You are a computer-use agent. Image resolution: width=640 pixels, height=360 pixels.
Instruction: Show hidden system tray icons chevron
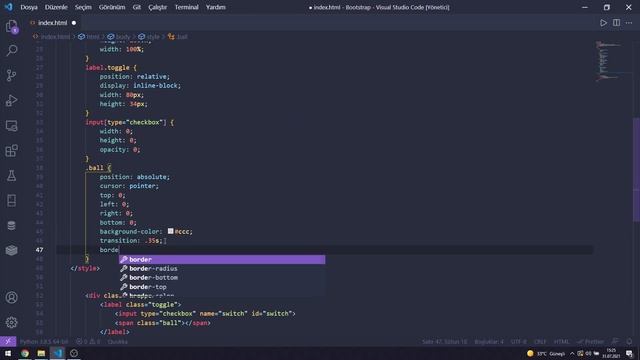tap(572, 353)
